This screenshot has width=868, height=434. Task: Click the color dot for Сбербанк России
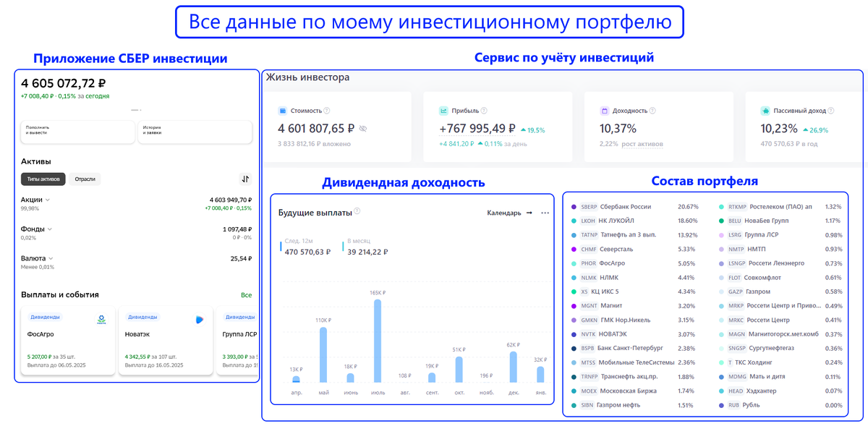point(574,207)
